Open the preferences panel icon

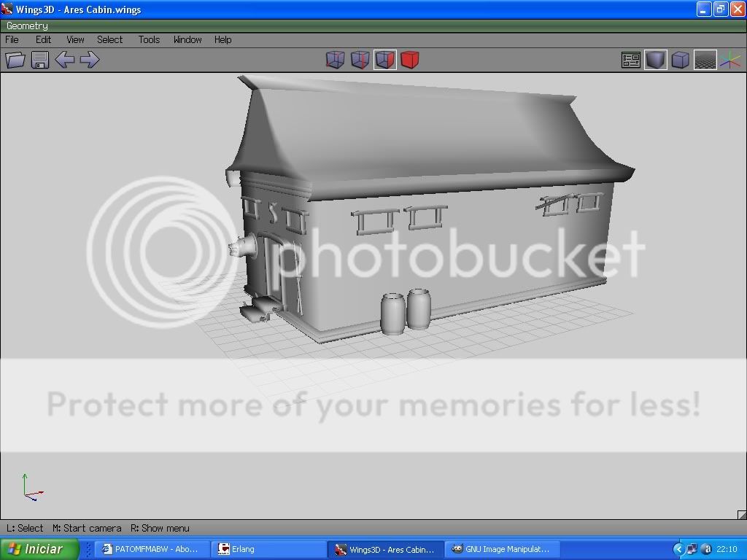coord(631,60)
